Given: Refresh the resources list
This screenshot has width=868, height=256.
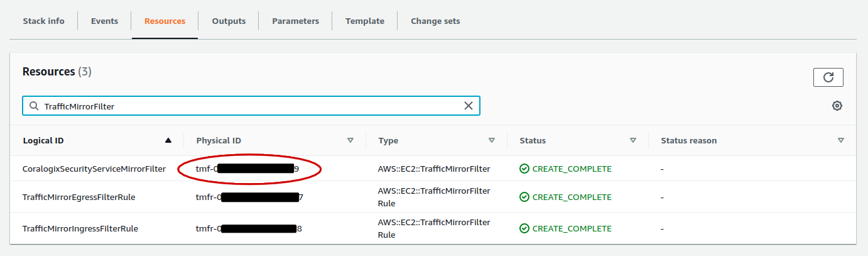Looking at the screenshot, I should 828,77.
